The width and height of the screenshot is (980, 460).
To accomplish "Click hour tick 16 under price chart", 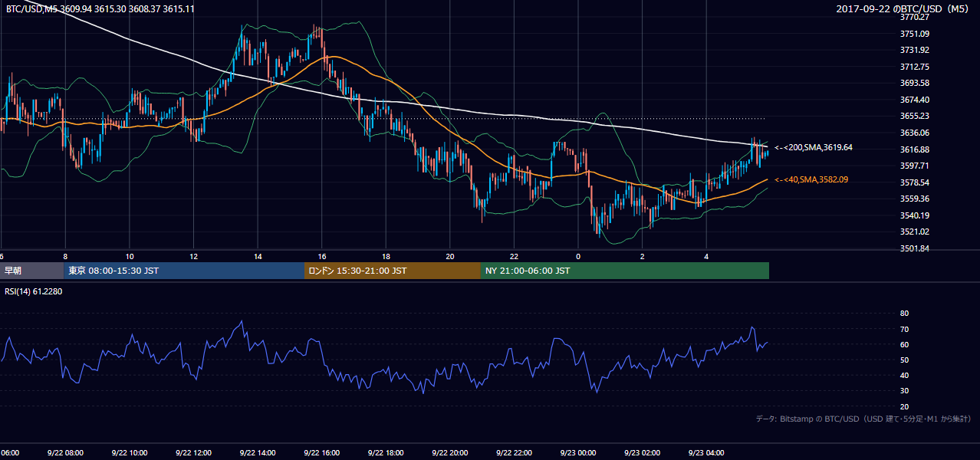I will tap(322, 256).
